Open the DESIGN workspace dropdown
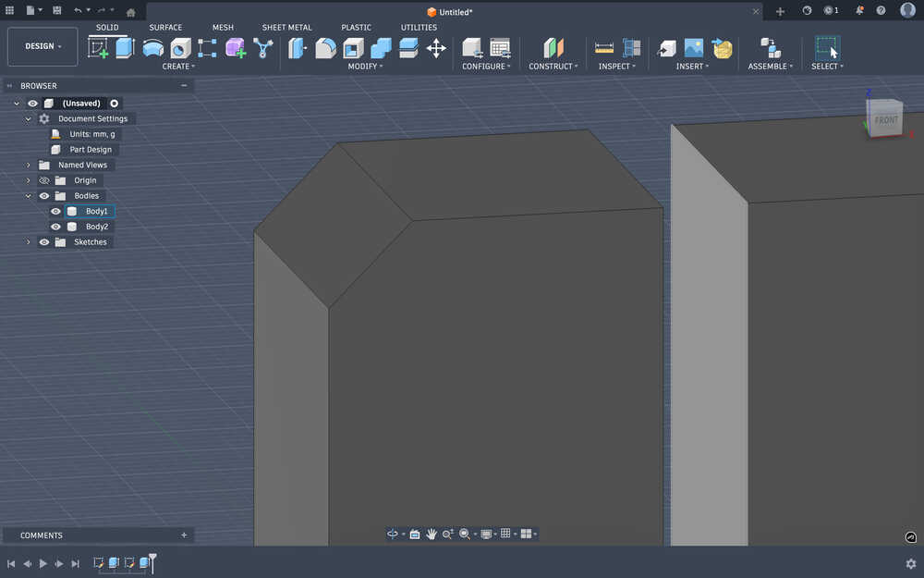 click(x=43, y=46)
